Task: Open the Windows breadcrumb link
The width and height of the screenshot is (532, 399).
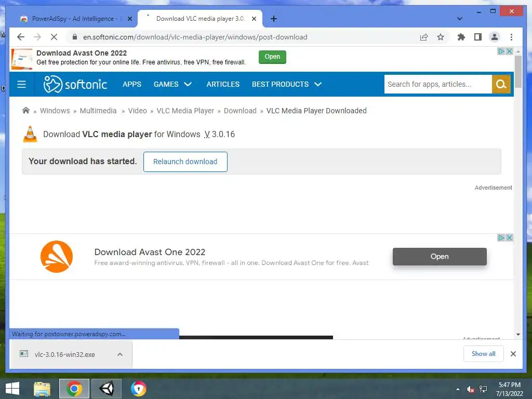Action: click(55, 111)
